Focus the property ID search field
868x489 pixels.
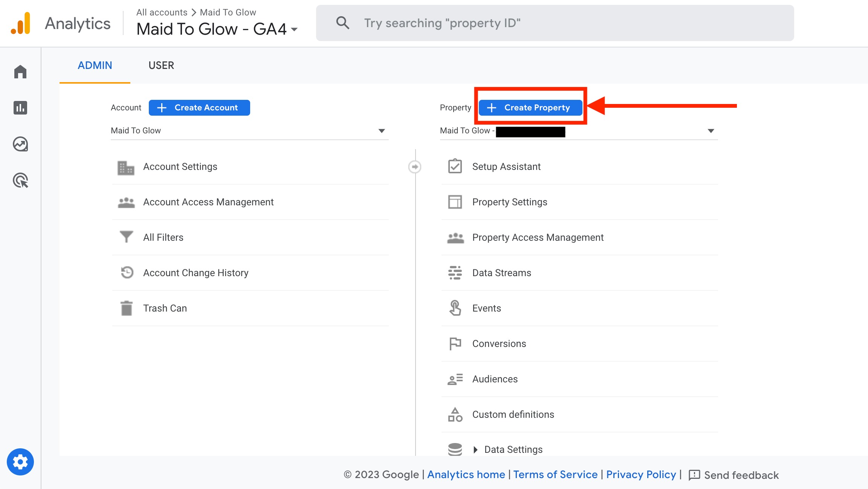tap(555, 23)
